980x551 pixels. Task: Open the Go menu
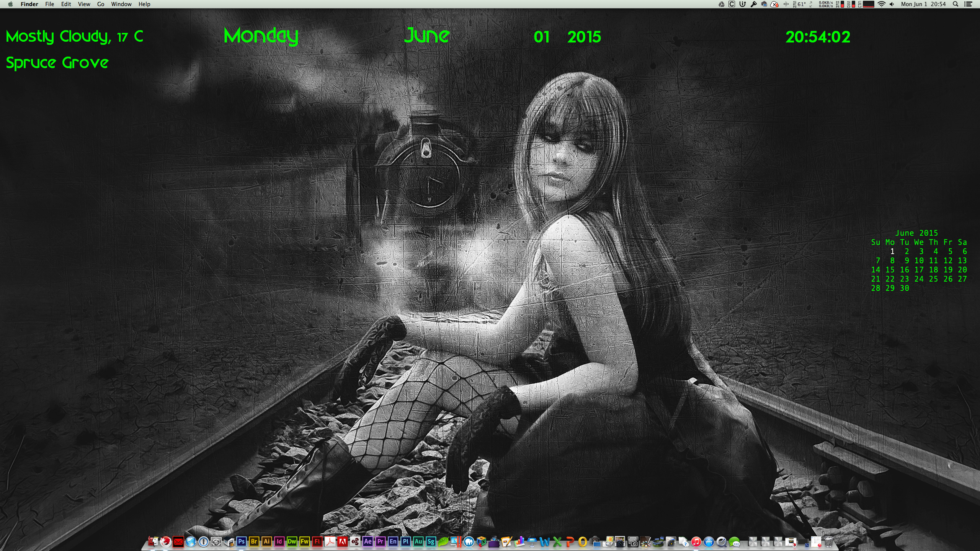(x=101, y=4)
